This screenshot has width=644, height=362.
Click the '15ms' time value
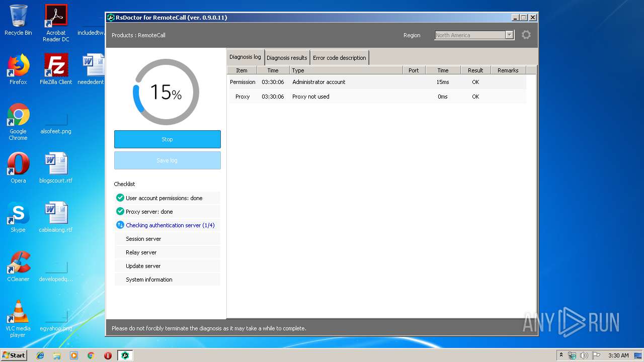(443, 82)
